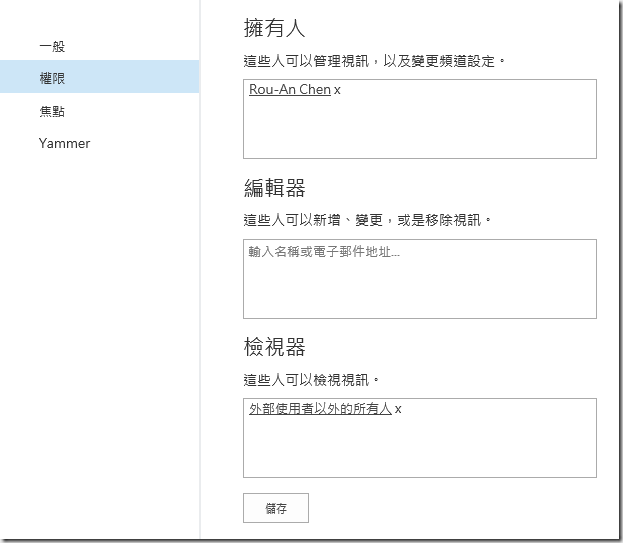Click blank area right of the 儲存 button
The image size is (623, 543).
pos(450,508)
